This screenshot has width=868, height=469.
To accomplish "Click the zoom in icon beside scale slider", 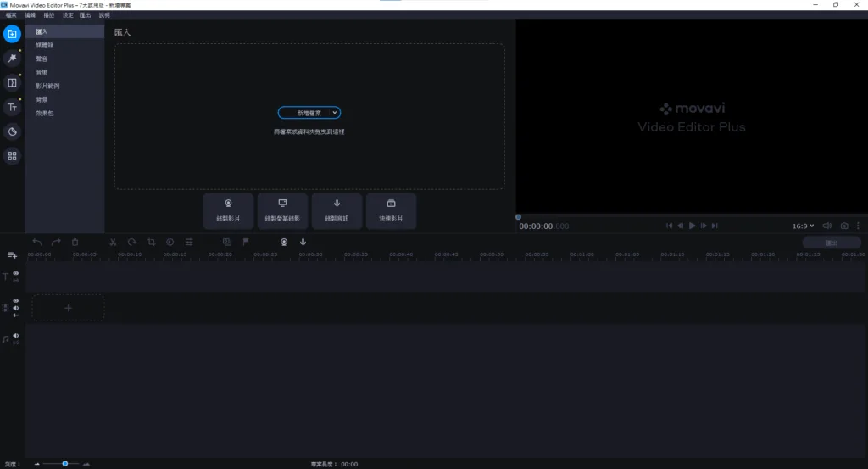I will tap(86, 464).
